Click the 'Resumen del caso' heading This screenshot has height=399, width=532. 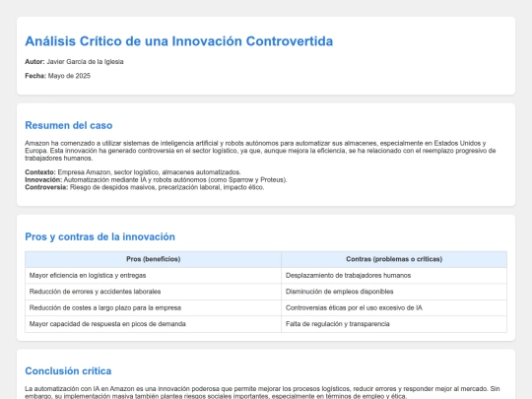(x=69, y=125)
